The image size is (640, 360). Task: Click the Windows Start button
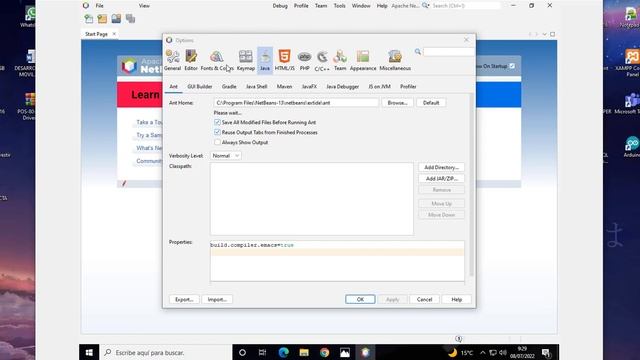(89, 352)
